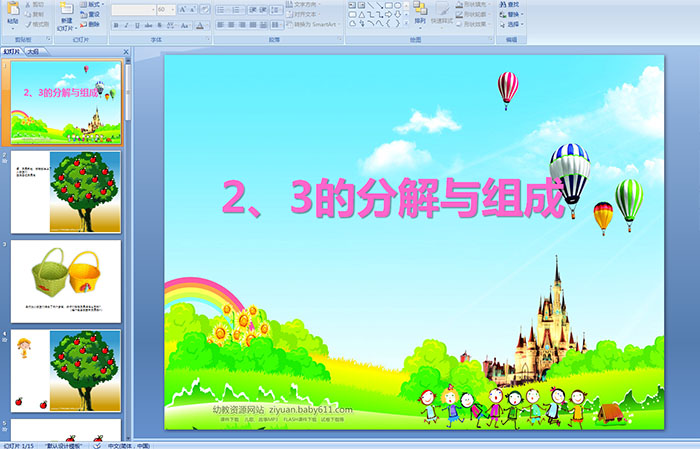
Task: Click the Copy (复制) command
Action: pos(35,14)
